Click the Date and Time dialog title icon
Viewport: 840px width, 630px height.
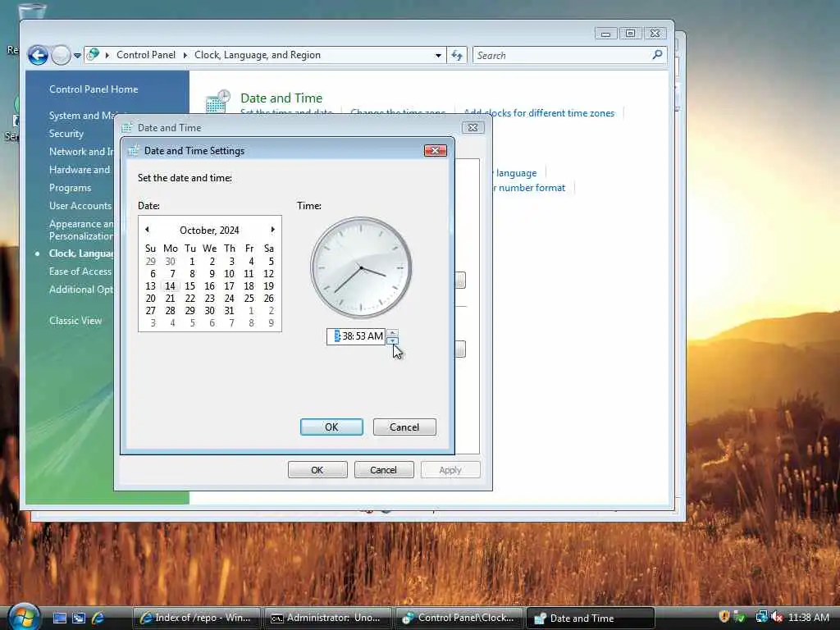click(127, 127)
